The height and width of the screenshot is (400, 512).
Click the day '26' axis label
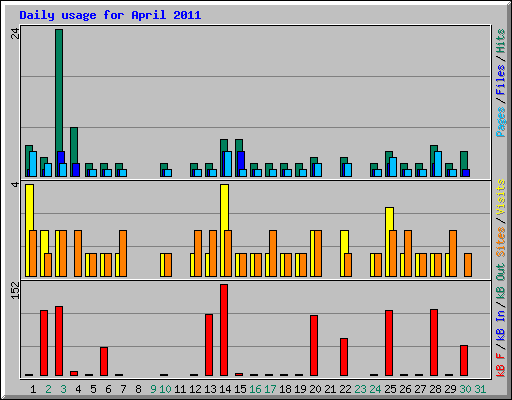tap(405, 389)
